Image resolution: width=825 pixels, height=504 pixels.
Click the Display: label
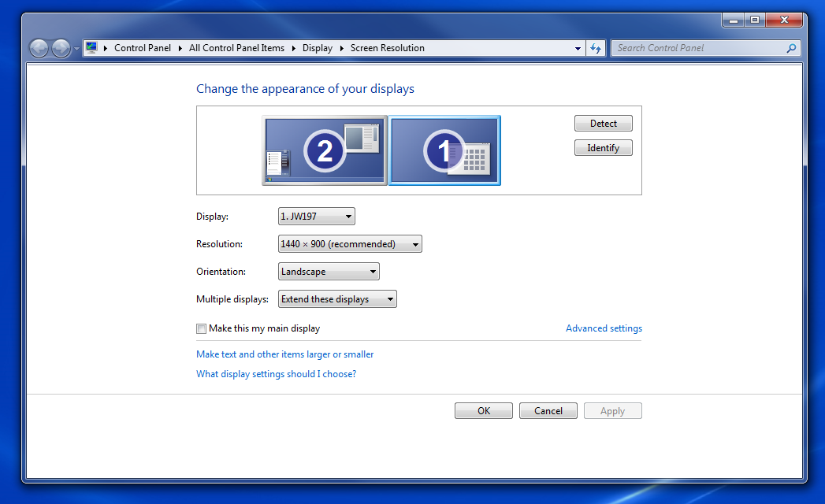tap(212, 217)
